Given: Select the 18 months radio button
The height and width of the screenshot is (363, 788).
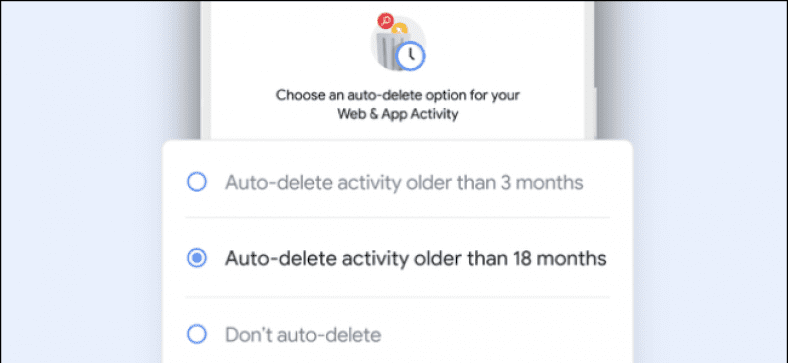Looking at the screenshot, I should click(x=196, y=258).
